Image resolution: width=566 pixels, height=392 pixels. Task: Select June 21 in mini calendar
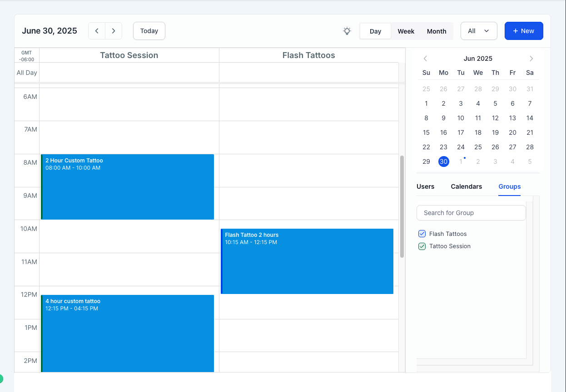(x=530, y=132)
